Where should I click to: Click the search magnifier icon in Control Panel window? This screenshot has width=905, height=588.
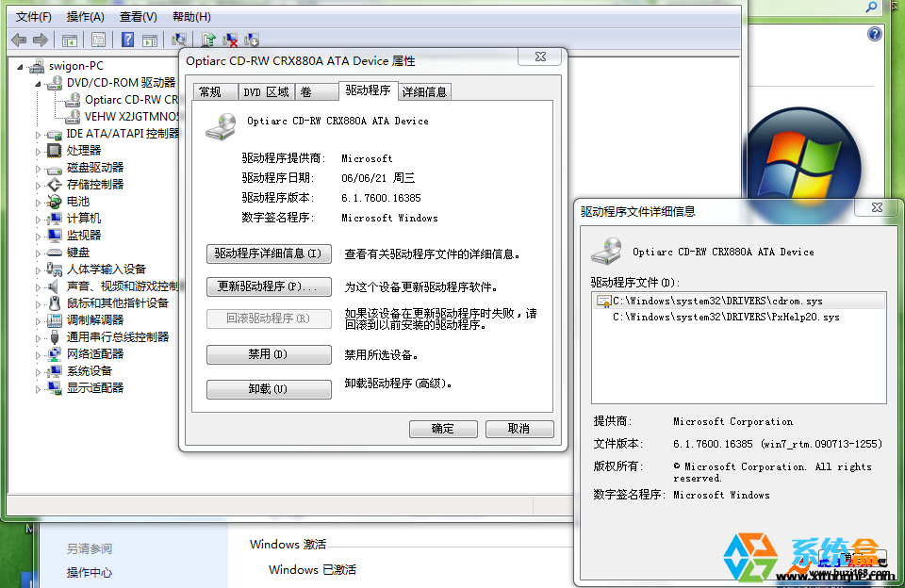[x=871, y=7]
